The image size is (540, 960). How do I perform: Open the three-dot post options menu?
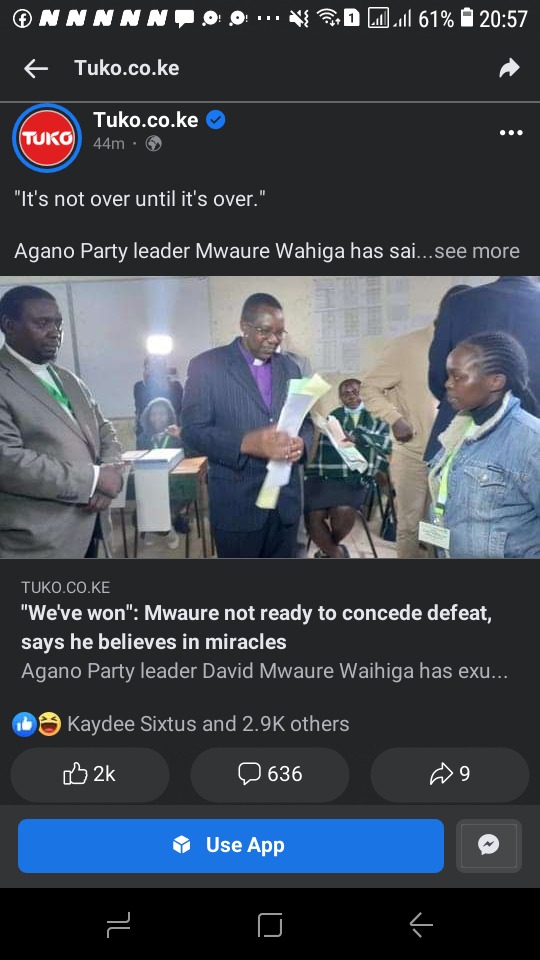pos(511,133)
